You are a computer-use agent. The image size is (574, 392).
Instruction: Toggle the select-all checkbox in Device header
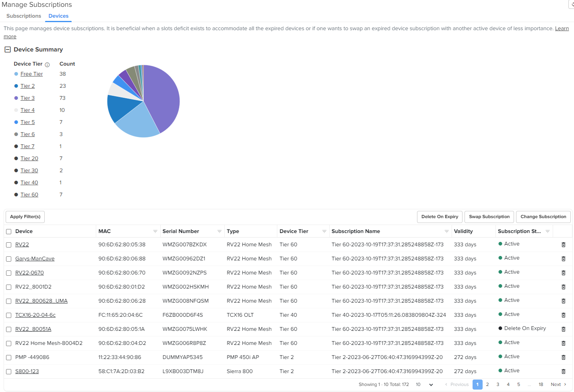point(9,231)
